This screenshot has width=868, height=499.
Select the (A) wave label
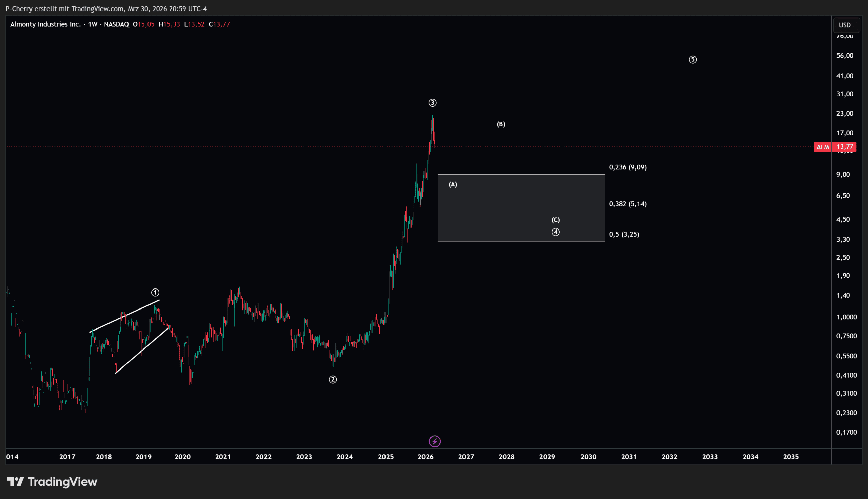(453, 184)
